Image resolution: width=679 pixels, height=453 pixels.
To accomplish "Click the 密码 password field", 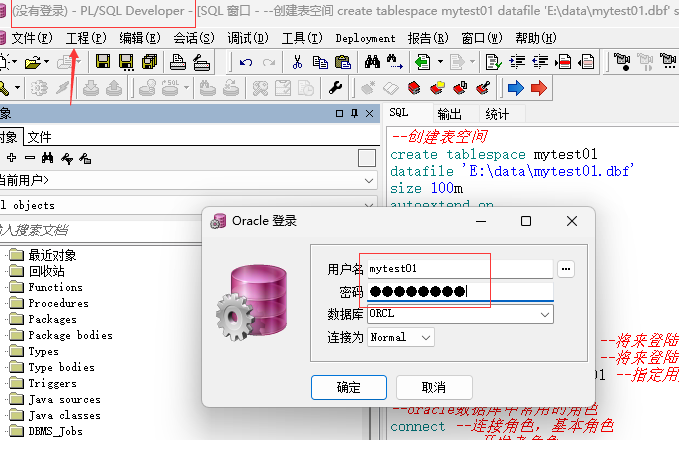I will coord(460,291).
